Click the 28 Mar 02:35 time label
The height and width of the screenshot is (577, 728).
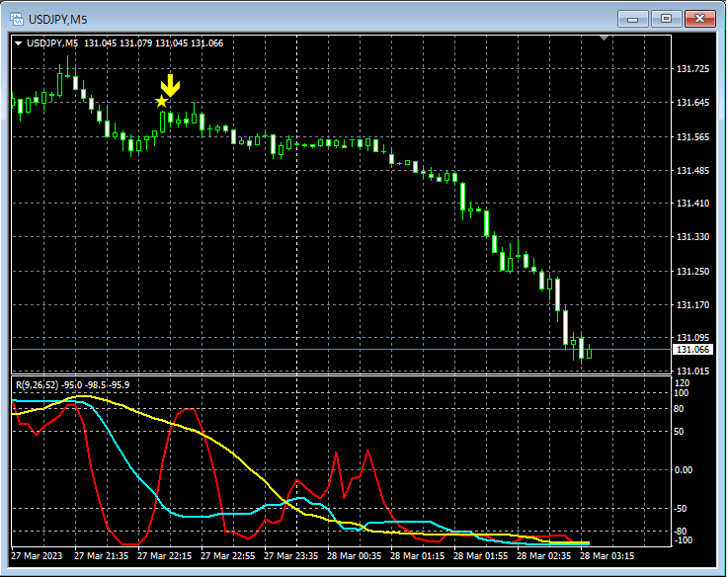(x=543, y=556)
